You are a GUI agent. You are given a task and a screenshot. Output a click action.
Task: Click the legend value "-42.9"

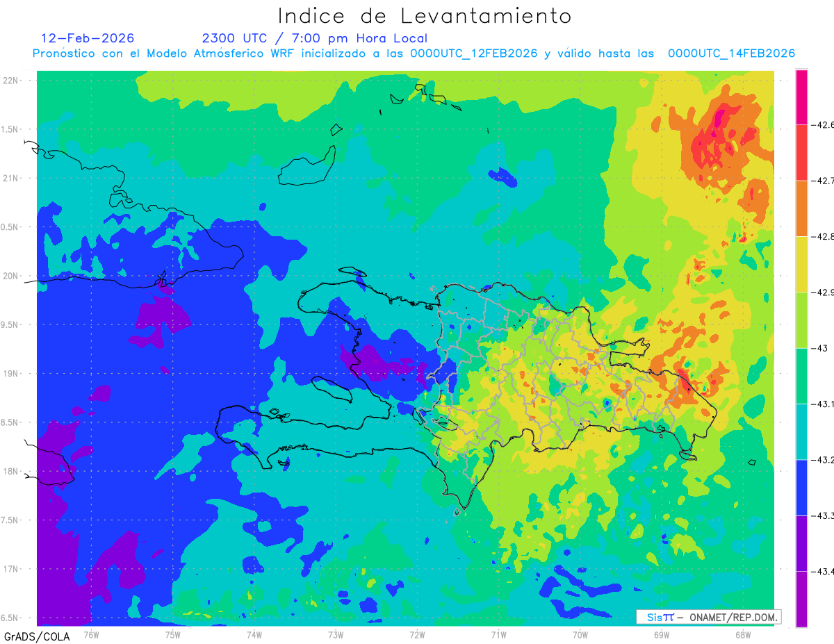coord(823,292)
